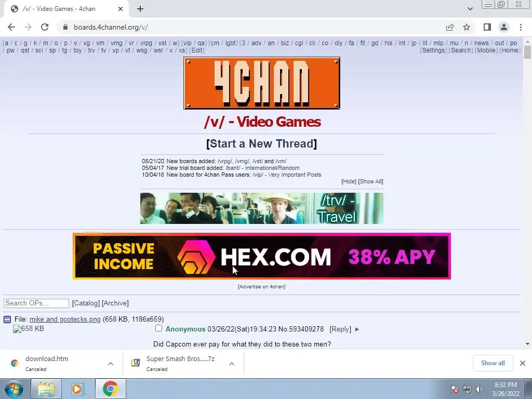Open the Chrome three-dot menu
The height and width of the screenshot is (399, 532).
[x=521, y=27]
